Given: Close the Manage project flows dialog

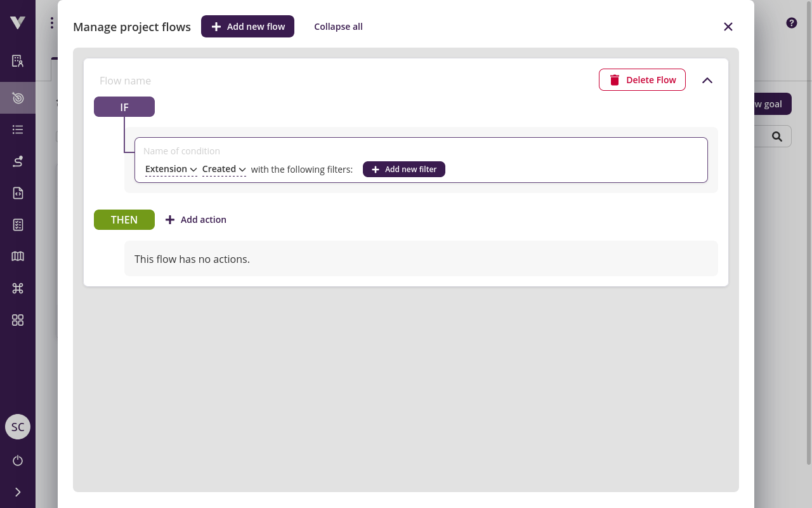Looking at the screenshot, I should pos(728,27).
